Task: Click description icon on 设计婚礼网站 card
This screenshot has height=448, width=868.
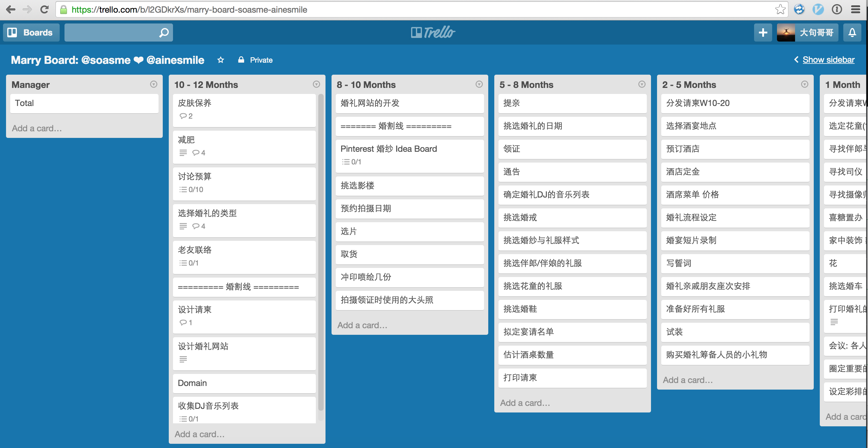Action: pyautogui.click(x=183, y=359)
